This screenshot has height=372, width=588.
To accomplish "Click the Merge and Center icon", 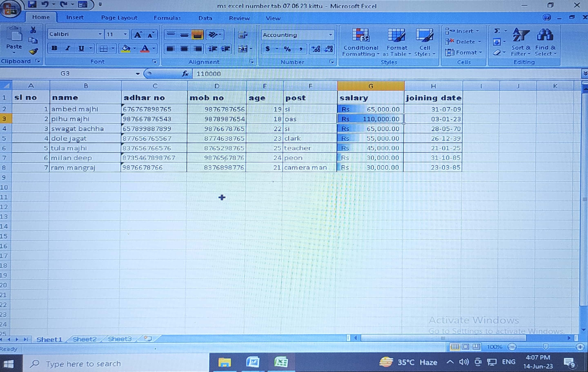I will (243, 49).
